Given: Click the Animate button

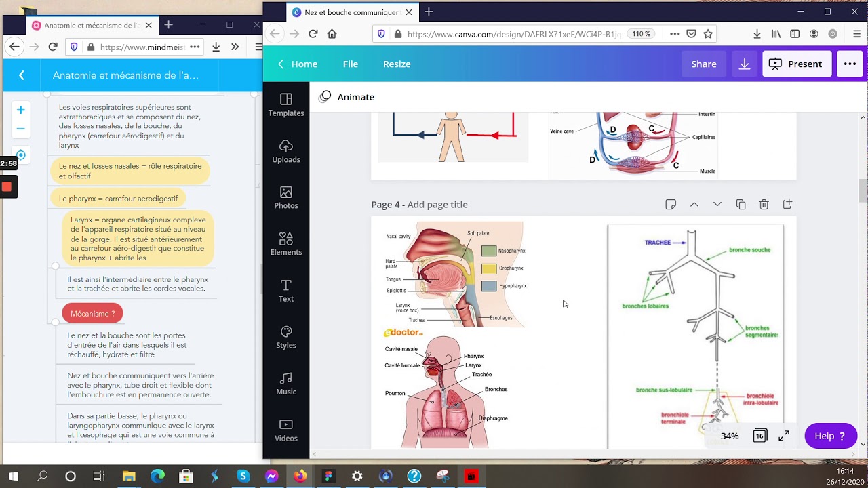Looking at the screenshot, I should click(347, 97).
